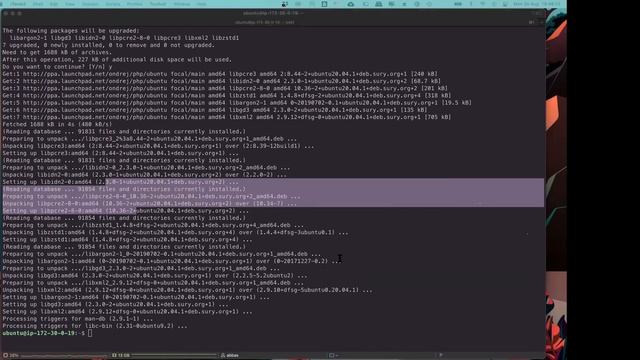Open the Toolbelt menu
The image size is (640, 360).
158,4
